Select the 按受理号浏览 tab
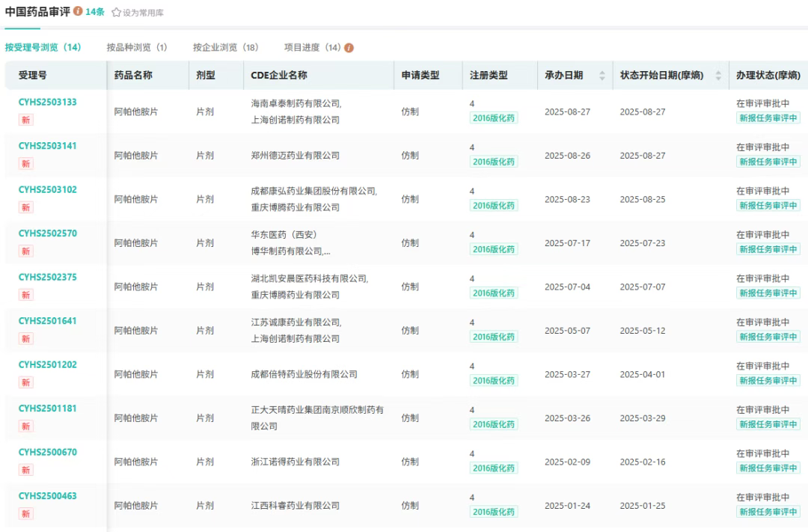 pyautogui.click(x=43, y=47)
